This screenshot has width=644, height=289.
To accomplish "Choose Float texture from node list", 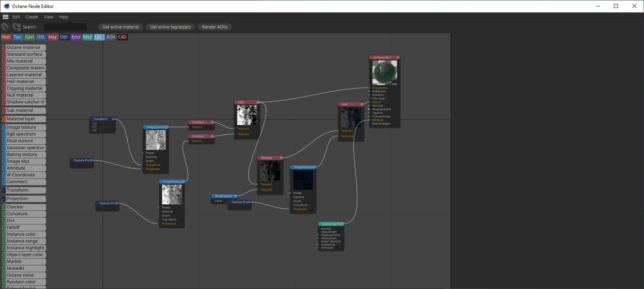I will [24, 141].
